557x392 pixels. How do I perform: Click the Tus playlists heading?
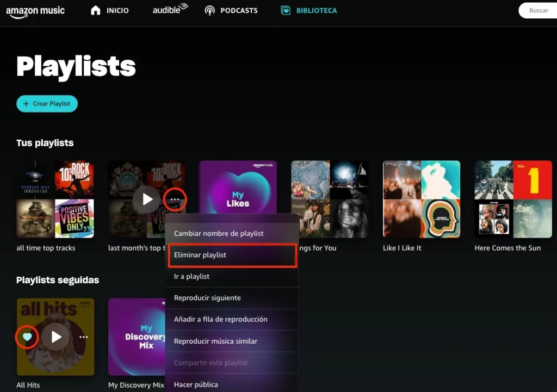(x=45, y=143)
